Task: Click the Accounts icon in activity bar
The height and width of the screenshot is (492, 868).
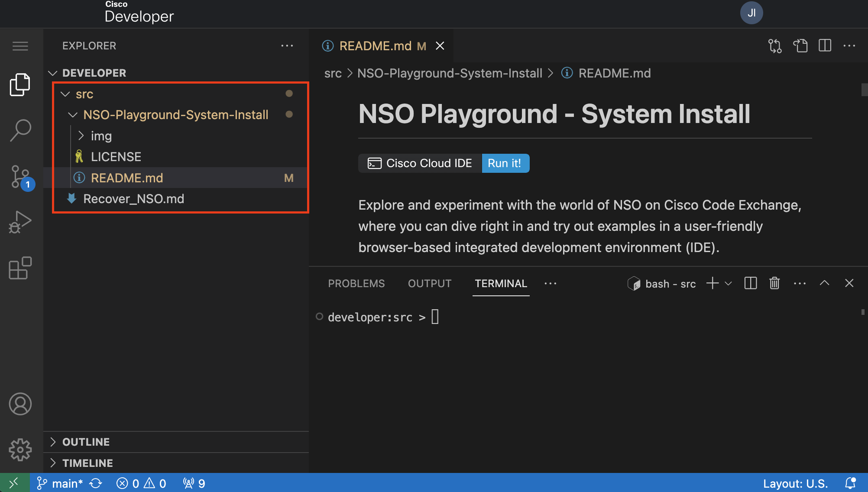Action: (x=20, y=404)
